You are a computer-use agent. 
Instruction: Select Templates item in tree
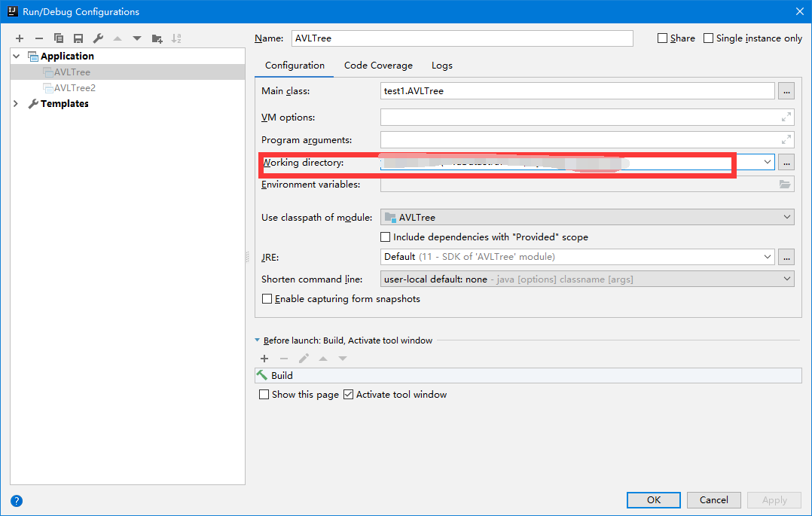pos(64,104)
